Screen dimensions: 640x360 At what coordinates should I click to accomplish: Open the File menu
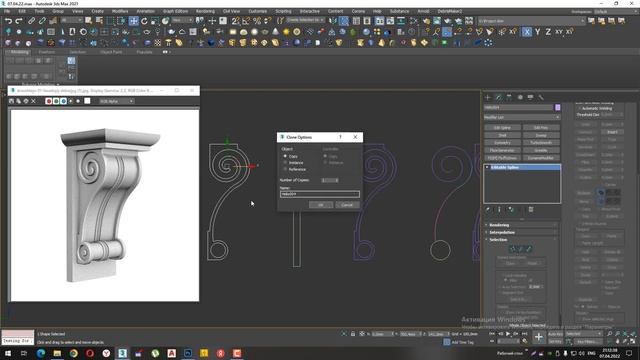pos(7,11)
